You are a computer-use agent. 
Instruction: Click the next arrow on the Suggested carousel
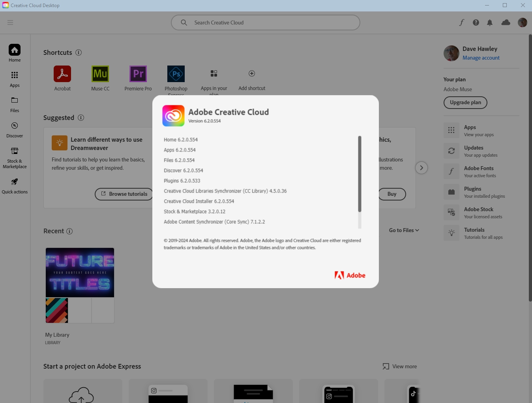421,167
